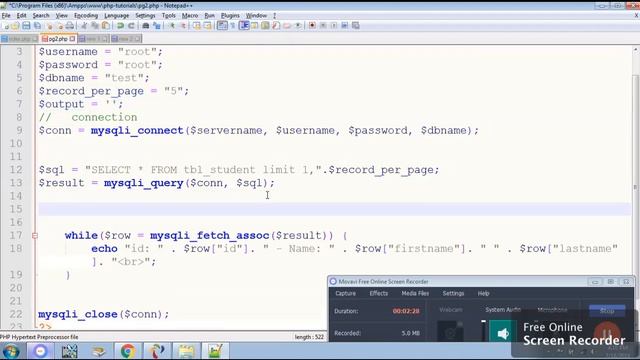
Task: Click 'PHP Hypertext Preprocessor file' status text
Action: [x=40, y=337]
